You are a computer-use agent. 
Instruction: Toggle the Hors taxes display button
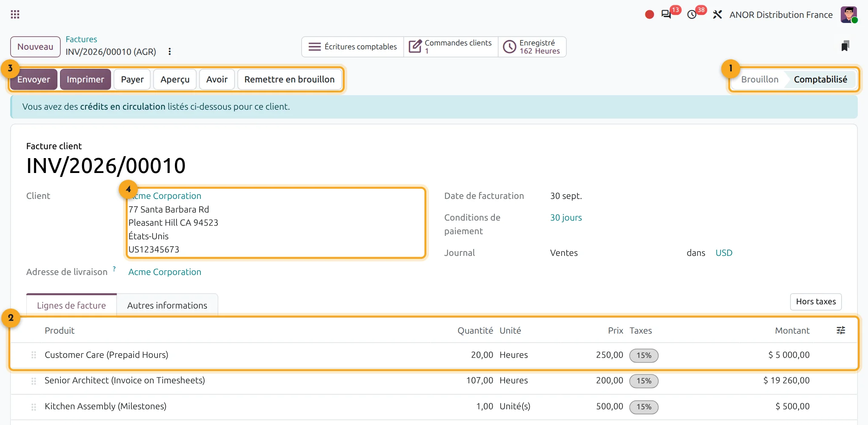tap(816, 302)
